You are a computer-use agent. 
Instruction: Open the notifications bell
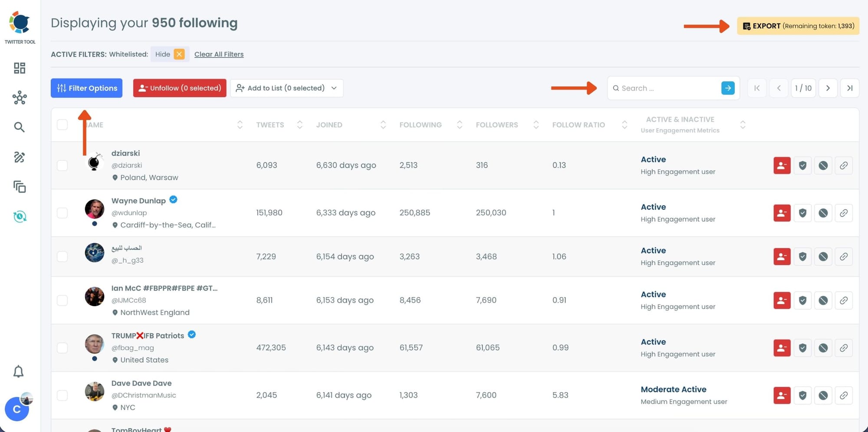coord(19,372)
